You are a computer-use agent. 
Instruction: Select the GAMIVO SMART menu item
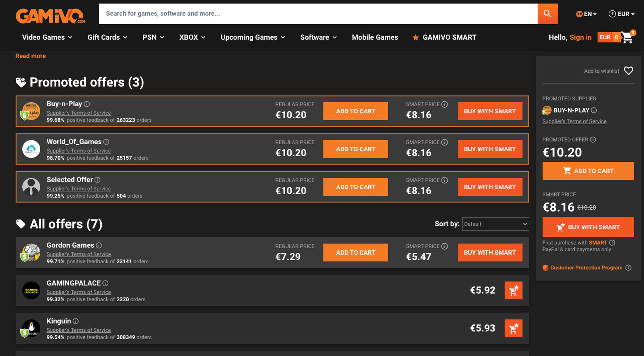444,38
